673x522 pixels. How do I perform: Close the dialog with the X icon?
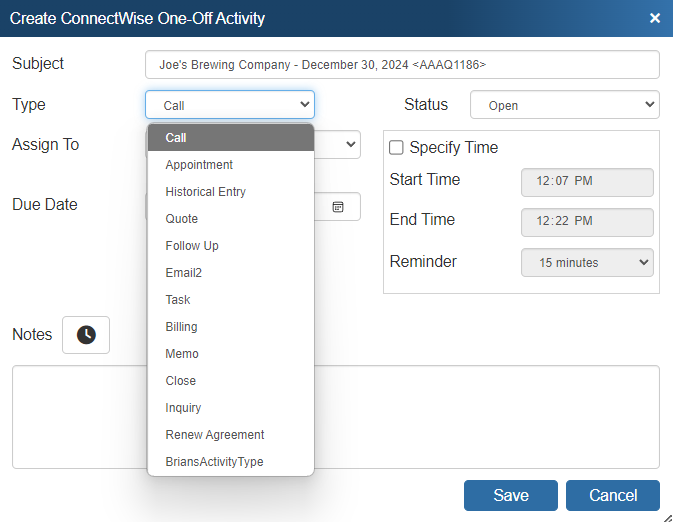[655, 18]
